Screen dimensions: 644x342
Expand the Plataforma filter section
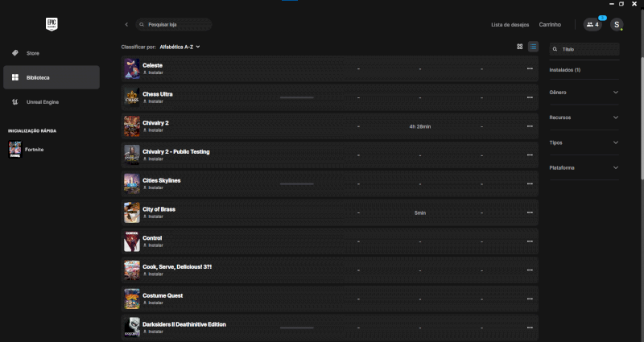[584, 167]
